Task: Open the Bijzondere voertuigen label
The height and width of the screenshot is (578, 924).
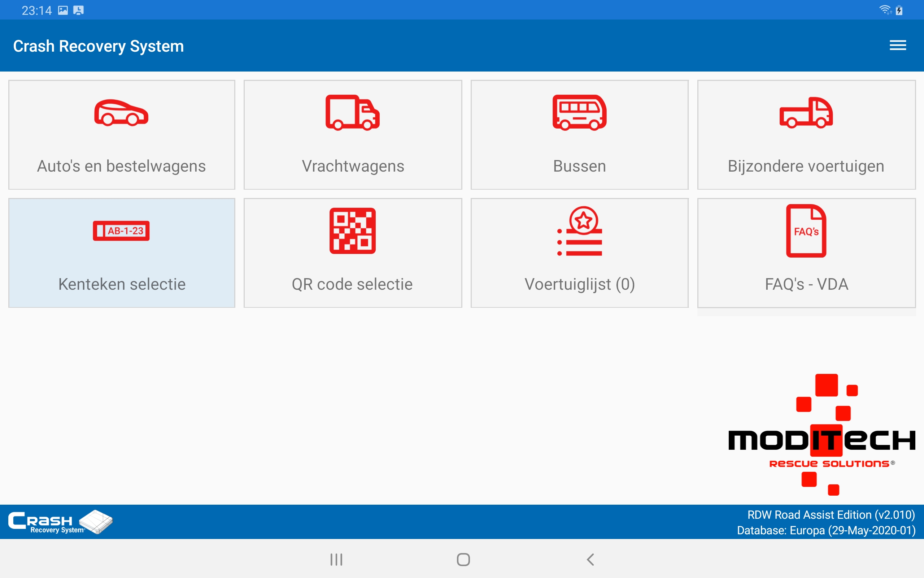Action: pyautogui.click(x=806, y=166)
